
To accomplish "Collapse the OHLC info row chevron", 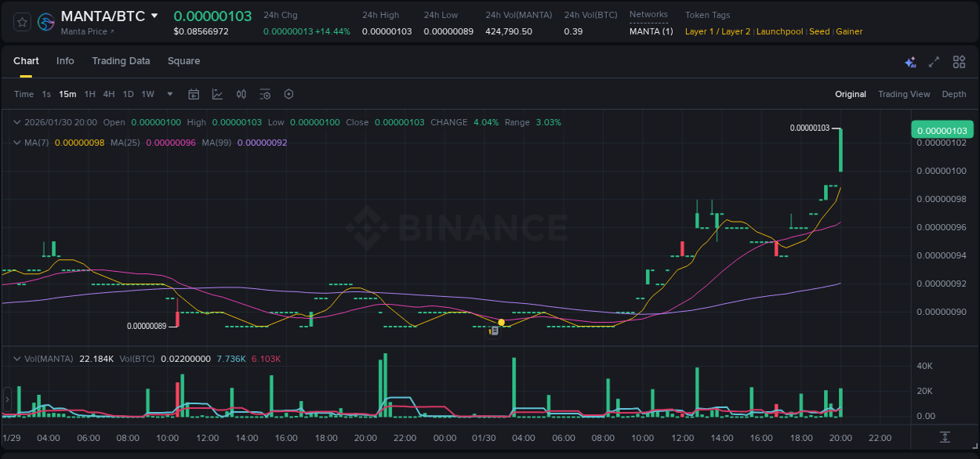I will point(17,122).
